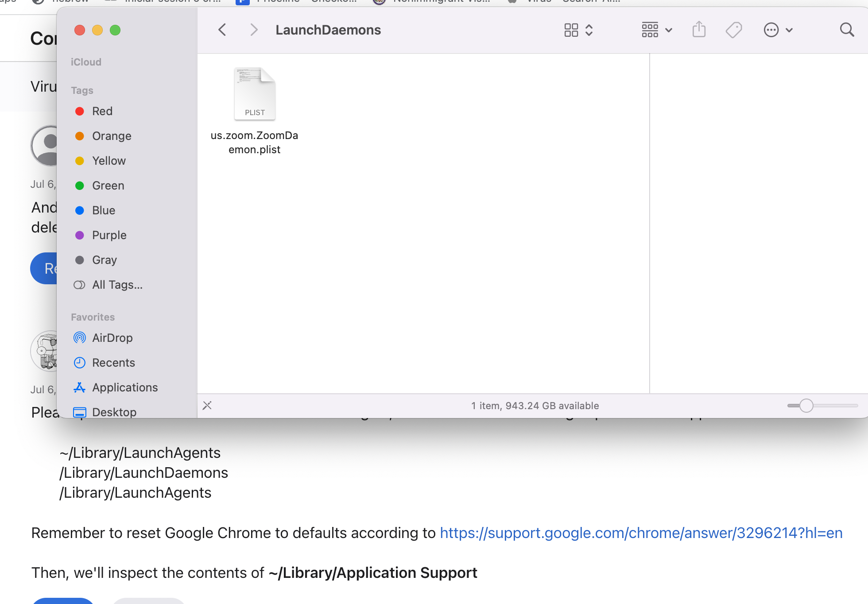
Task: Click the Finder back navigation arrow
Action: pos(222,30)
